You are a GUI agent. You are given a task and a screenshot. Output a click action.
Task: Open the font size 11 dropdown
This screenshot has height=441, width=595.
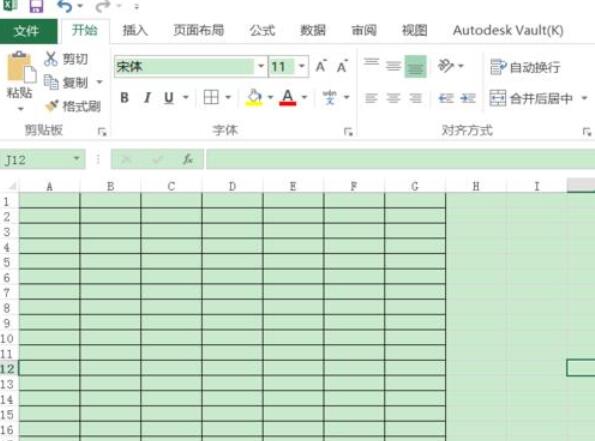[x=302, y=66]
